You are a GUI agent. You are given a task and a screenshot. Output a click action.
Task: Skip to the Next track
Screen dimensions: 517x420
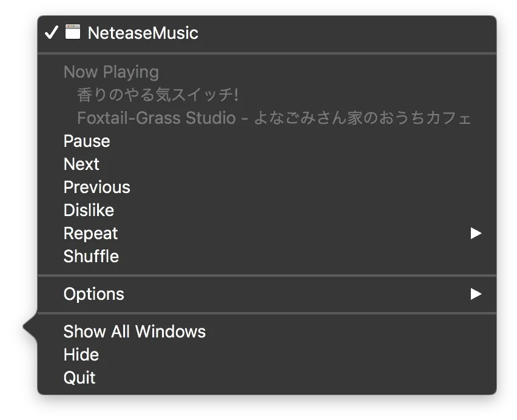[x=81, y=164]
